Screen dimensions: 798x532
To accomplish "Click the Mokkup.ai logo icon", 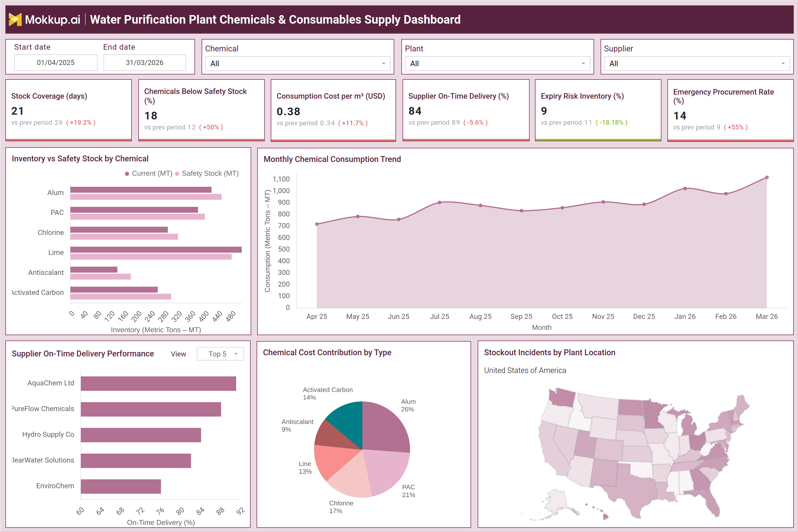I will point(15,19).
